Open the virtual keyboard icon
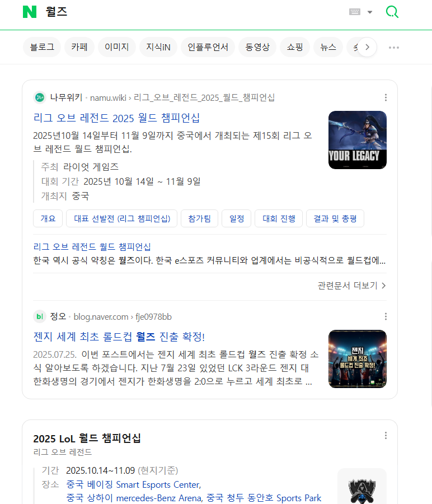Viewport: 432px width, 504px height. (355, 12)
